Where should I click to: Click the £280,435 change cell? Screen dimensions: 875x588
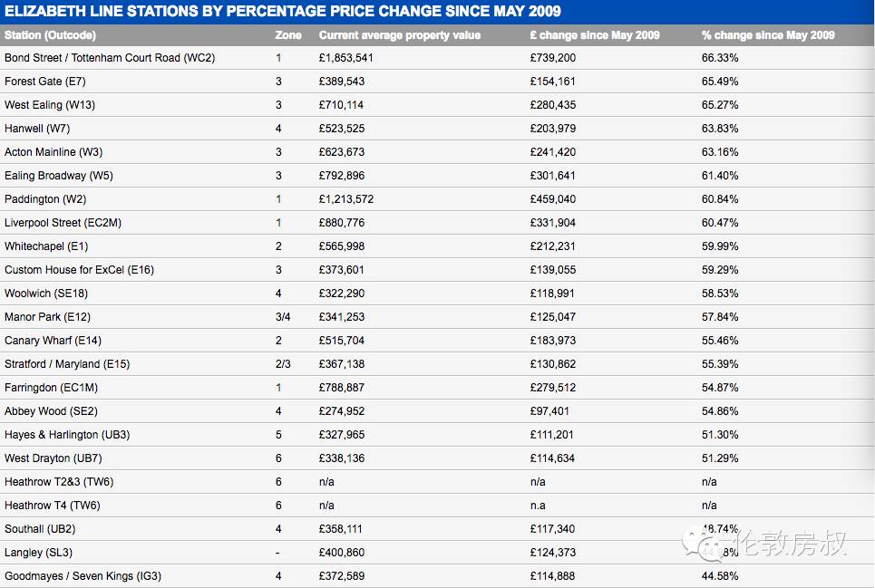click(553, 105)
